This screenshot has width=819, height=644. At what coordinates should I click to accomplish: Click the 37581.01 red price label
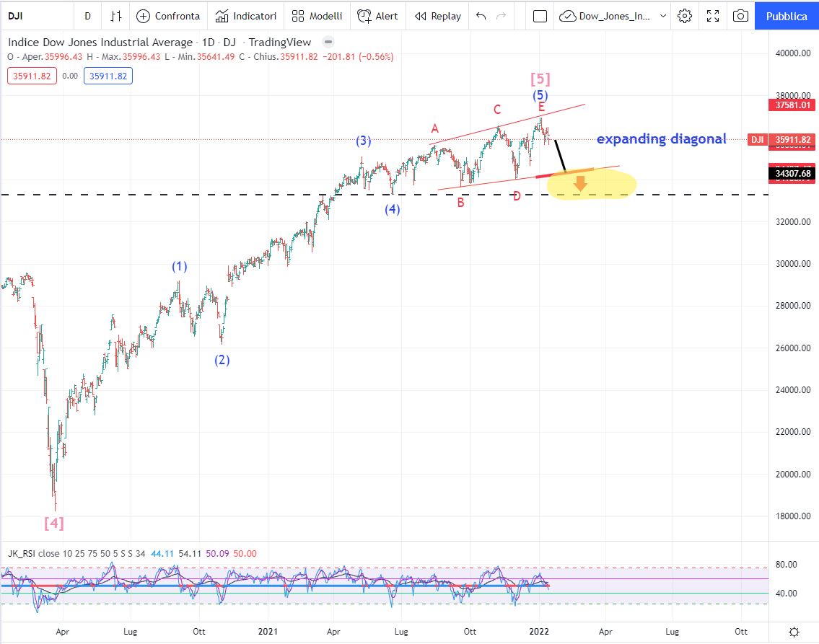(x=793, y=105)
